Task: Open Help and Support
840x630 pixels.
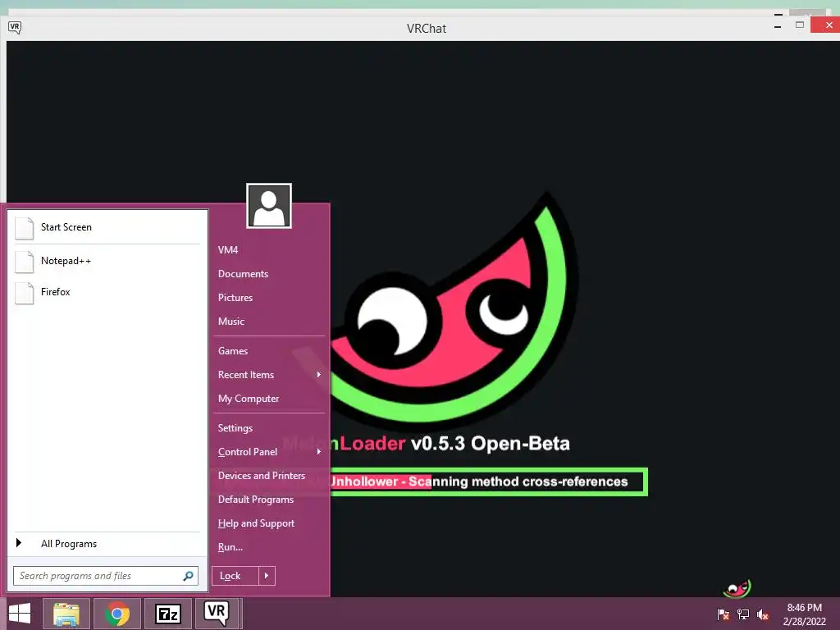Action: point(256,523)
